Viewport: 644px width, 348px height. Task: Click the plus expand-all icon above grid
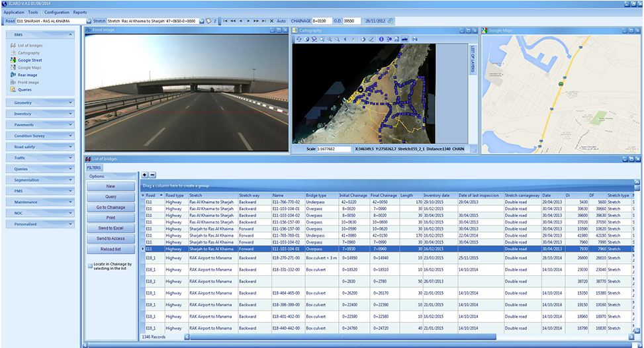click(145, 175)
